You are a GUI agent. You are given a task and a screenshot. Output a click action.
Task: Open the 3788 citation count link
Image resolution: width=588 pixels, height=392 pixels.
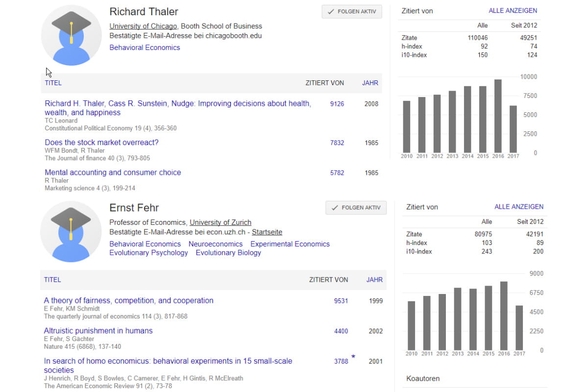pyautogui.click(x=341, y=362)
